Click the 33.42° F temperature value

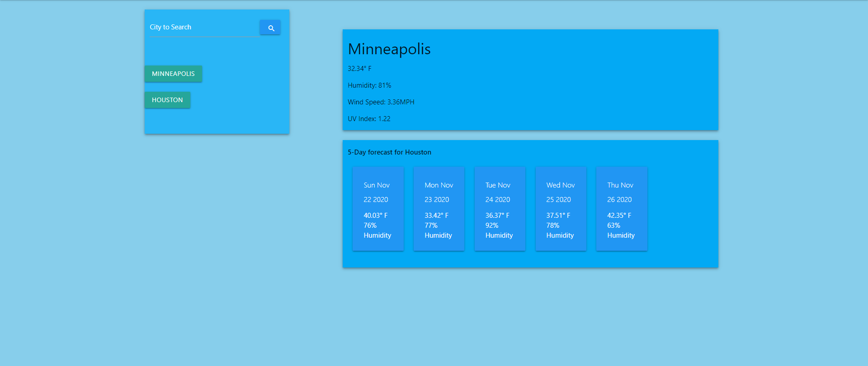pyautogui.click(x=437, y=216)
